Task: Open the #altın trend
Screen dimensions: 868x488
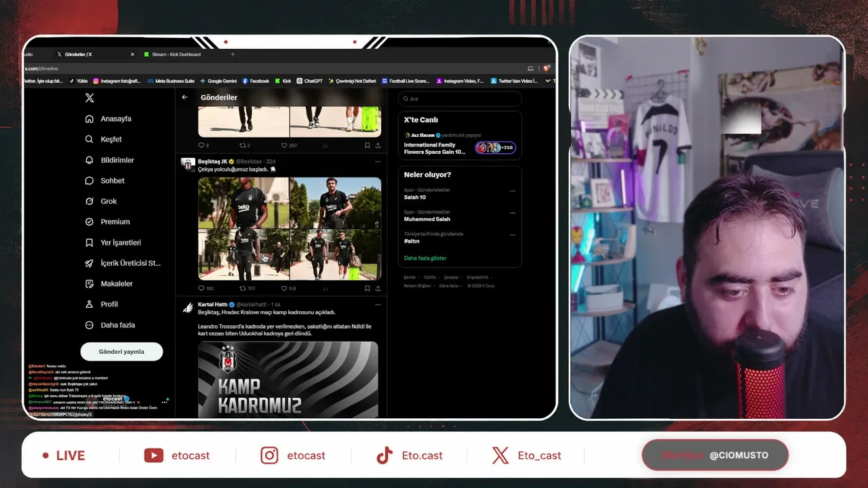Action: click(x=412, y=241)
